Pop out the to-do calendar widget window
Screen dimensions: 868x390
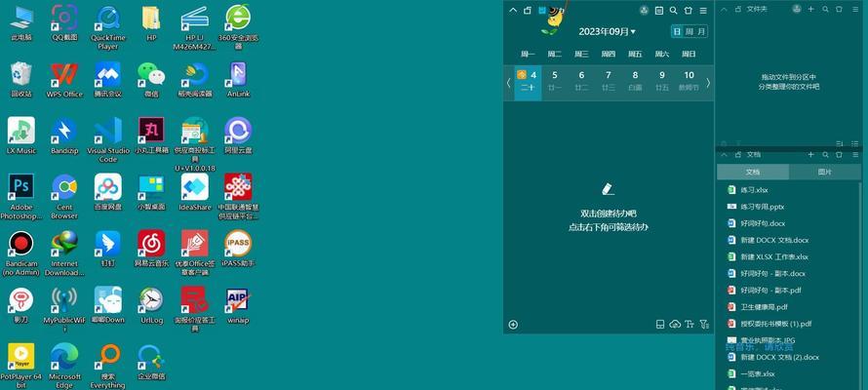[x=528, y=10]
